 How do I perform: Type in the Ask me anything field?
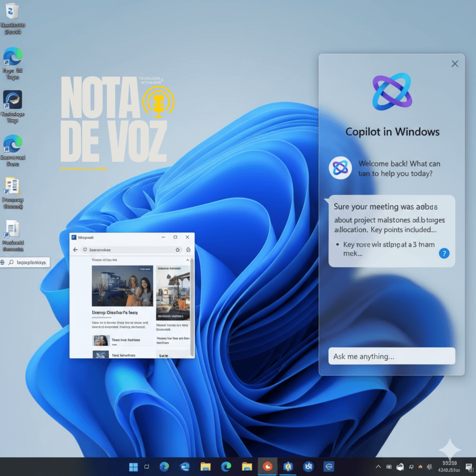[x=391, y=356]
